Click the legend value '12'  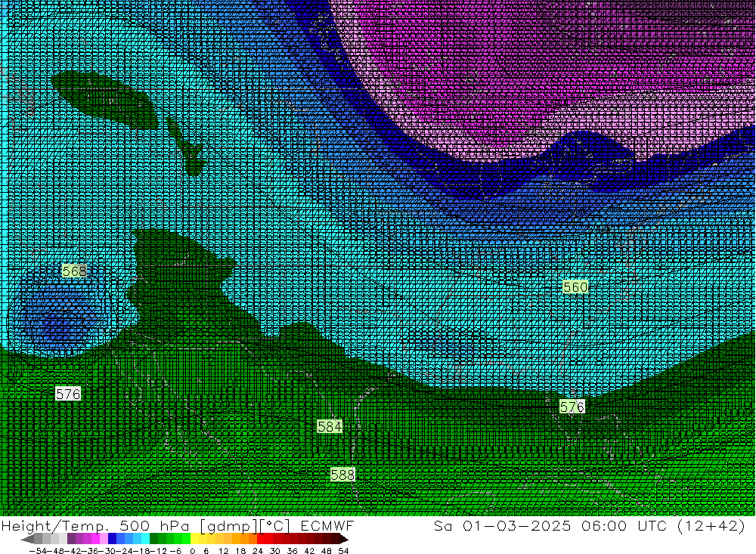tap(223, 551)
